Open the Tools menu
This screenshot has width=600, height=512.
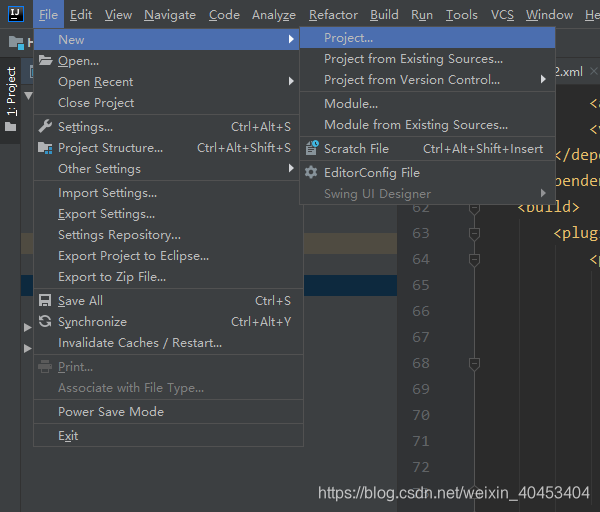click(462, 15)
